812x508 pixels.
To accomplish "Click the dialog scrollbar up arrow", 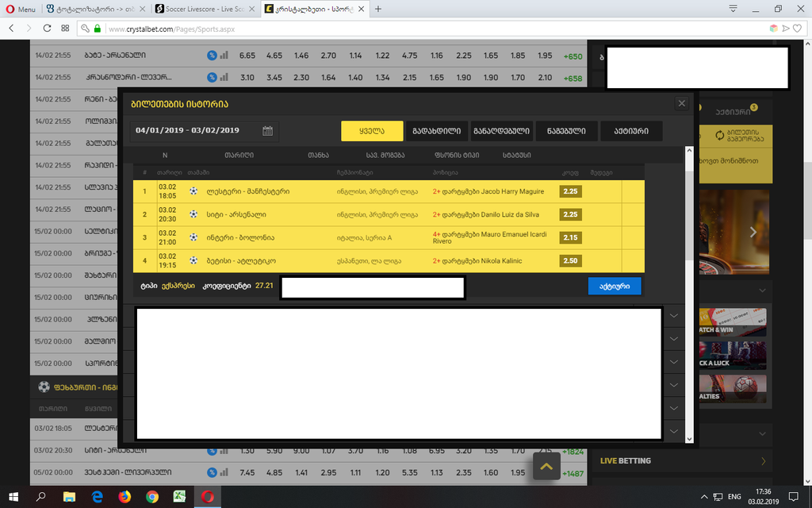I will 689,151.
